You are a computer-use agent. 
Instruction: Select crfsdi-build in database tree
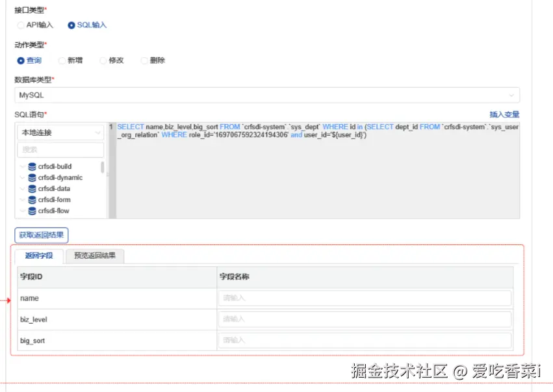coord(55,166)
